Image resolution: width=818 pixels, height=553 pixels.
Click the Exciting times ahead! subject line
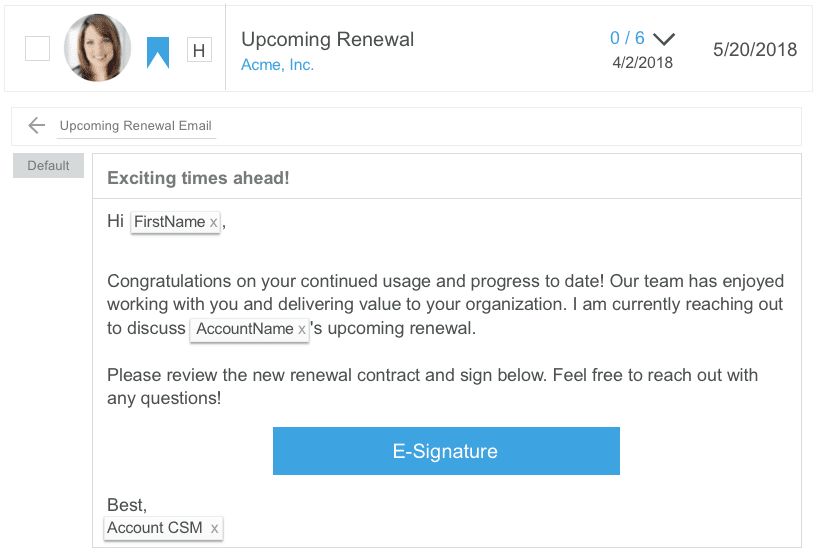coord(198,178)
